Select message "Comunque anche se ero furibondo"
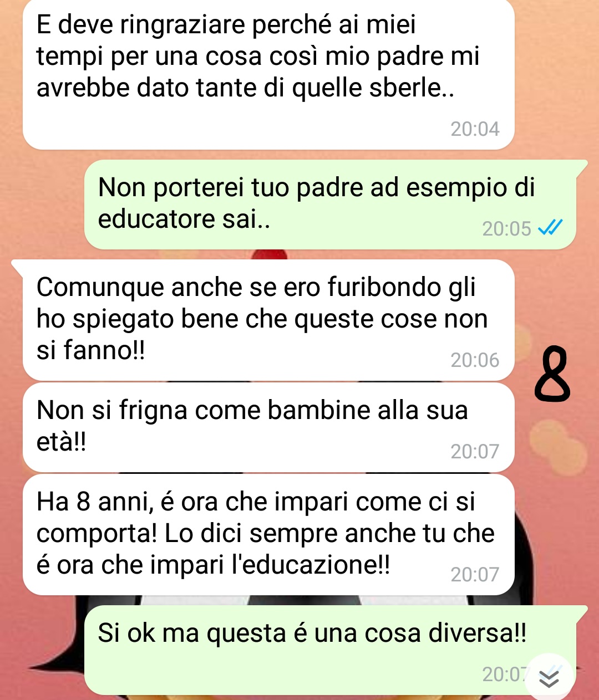Screen dimensions: 599x700 268,320
